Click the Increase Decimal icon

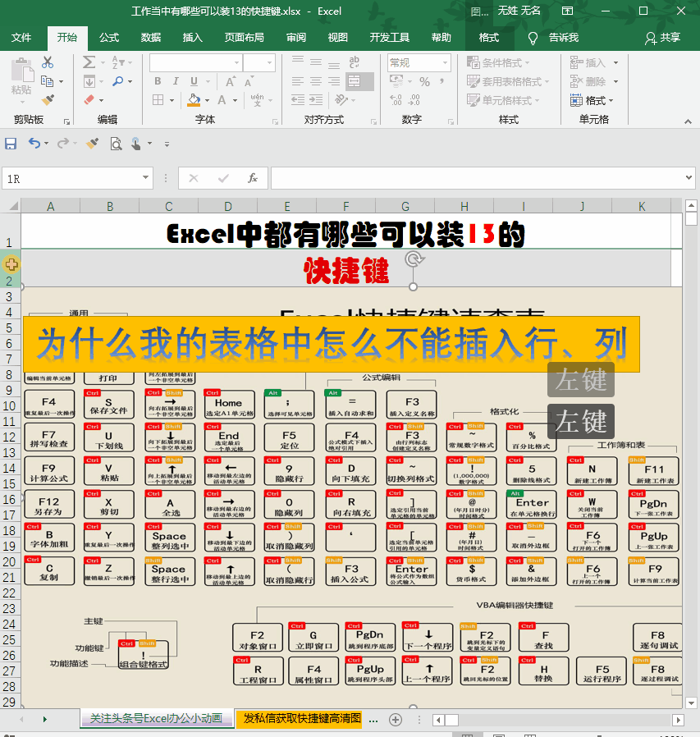point(396,100)
